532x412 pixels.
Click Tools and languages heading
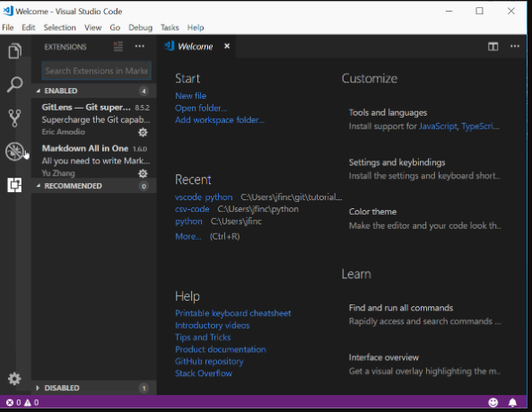click(388, 113)
